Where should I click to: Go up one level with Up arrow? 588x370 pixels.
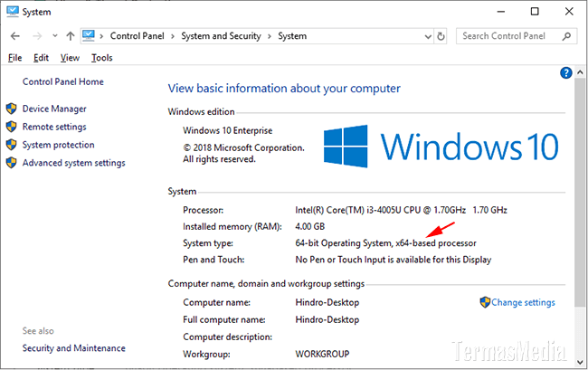pyautogui.click(x=71, y=36)
